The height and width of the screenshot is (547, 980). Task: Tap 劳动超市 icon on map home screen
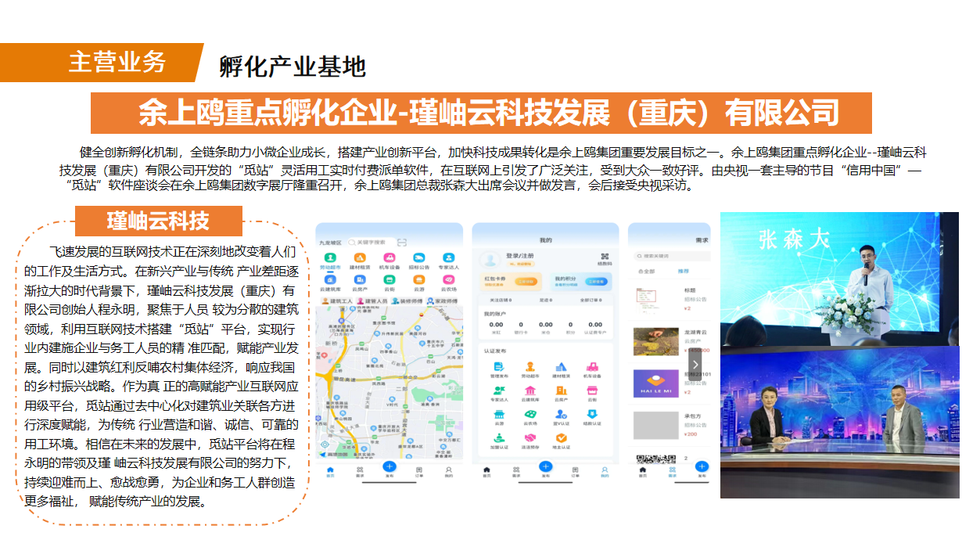point(330,257)
